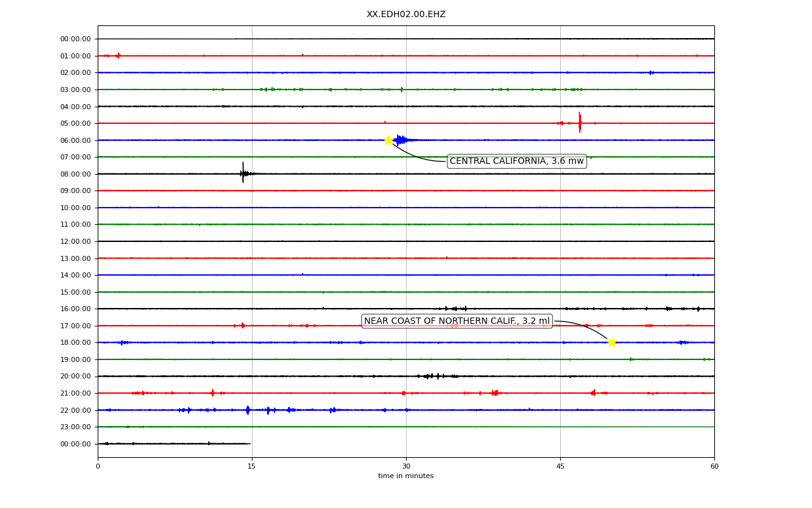Click the x-axis tick label 30

[x=406, y=467]
